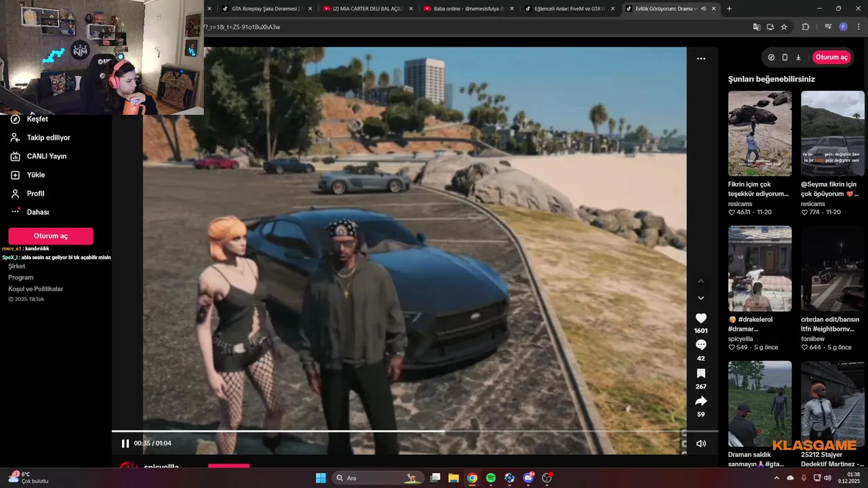Viewport: 868px width, 488px height.
Task: Mute the video using the speaker icon
Action: point(701,443)
